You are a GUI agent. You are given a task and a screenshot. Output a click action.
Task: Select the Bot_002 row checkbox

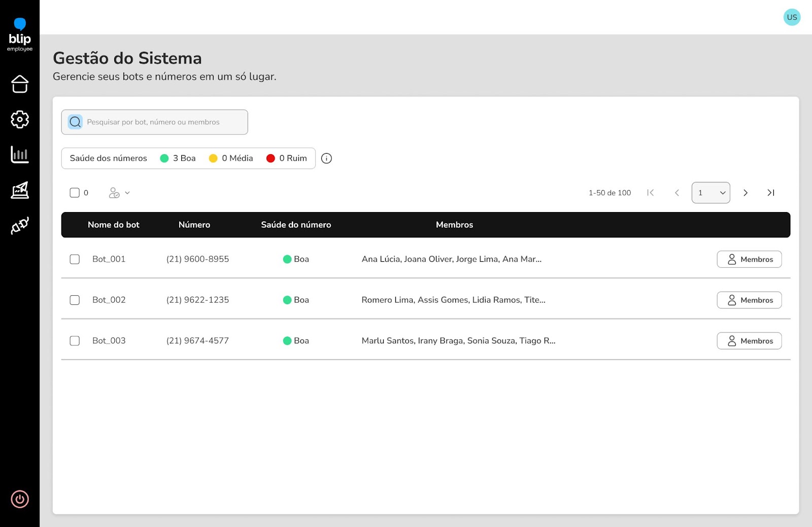coord(75,300)
